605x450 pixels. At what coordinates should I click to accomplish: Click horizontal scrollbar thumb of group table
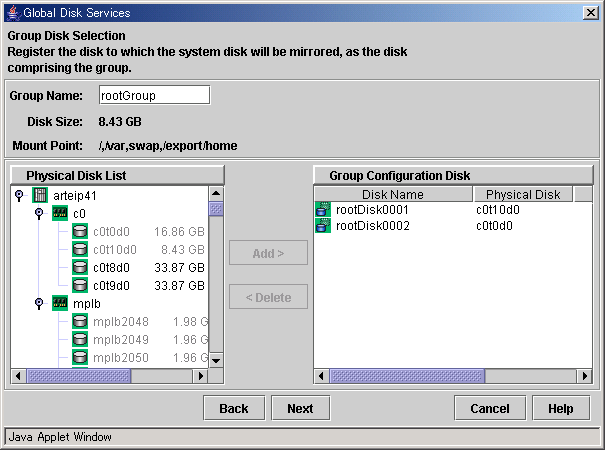pos(407,376)
